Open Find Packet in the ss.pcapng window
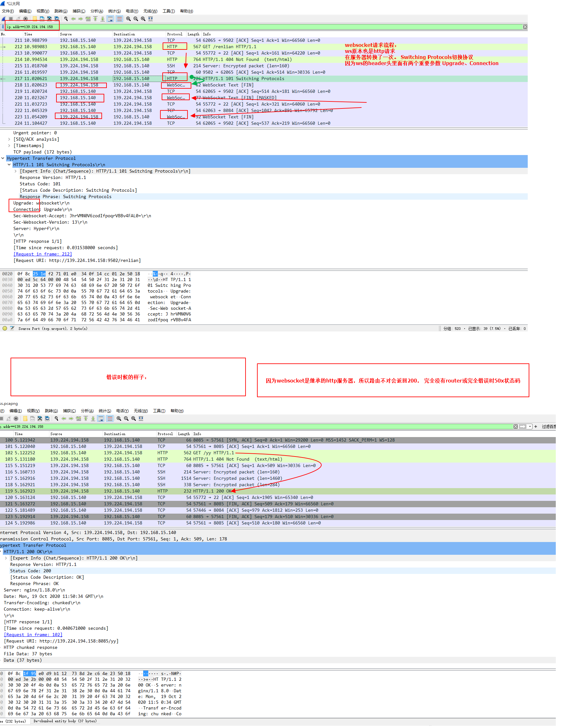Image resolution: width=566 pixels, height=728 pixels. coord(56,419)
